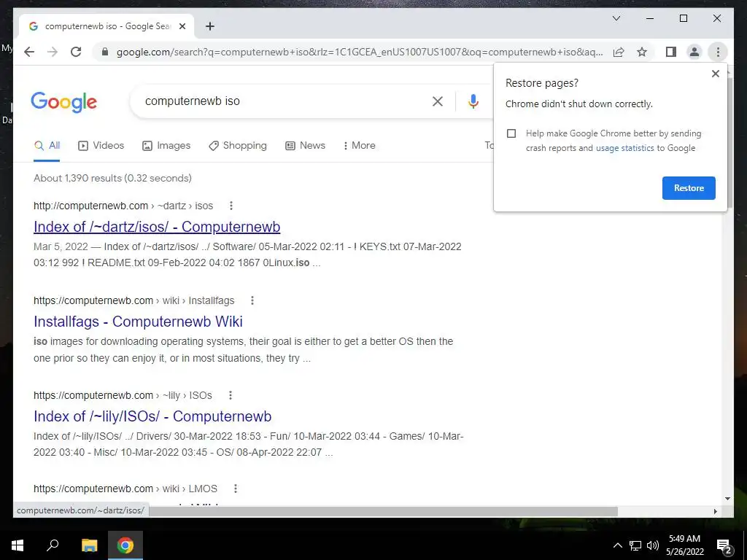
Task: Expand the More search categories
Action: (359, 146)
